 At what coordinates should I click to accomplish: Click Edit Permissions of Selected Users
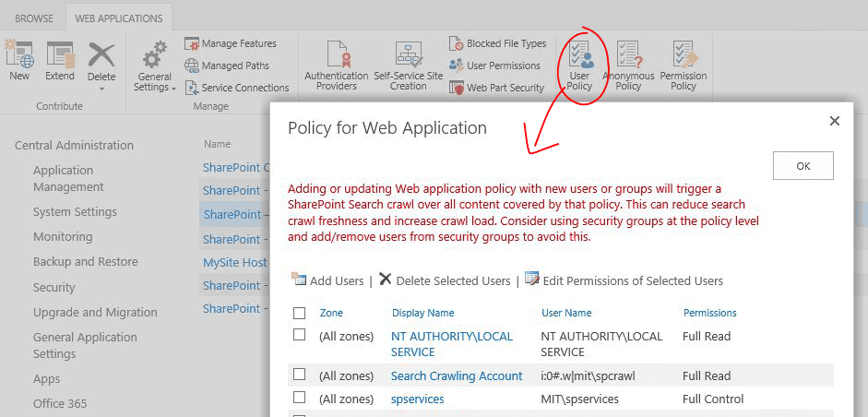pyautogui.click(x=624, y=280)
